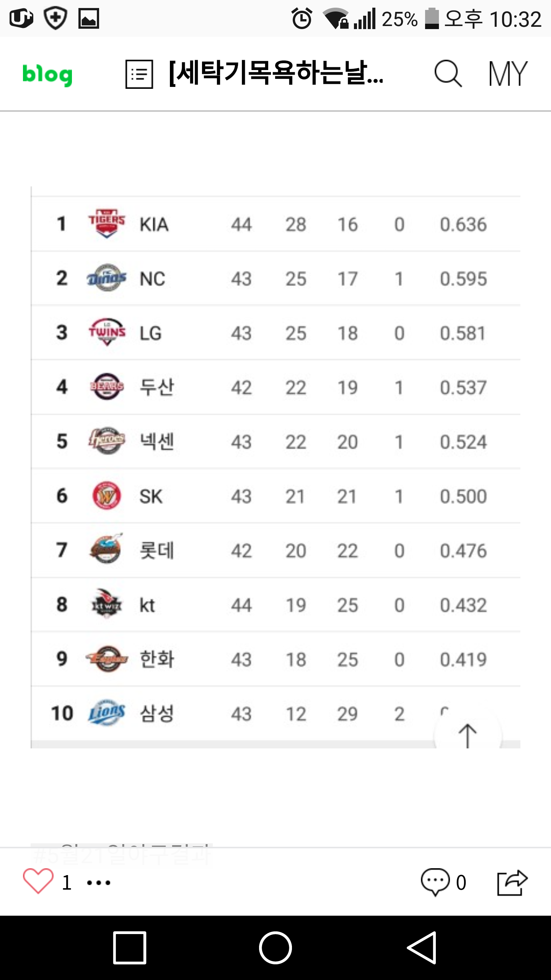The image size is (551, 980).
Task: Tap the Android back triangle
Action: [422, 948]
